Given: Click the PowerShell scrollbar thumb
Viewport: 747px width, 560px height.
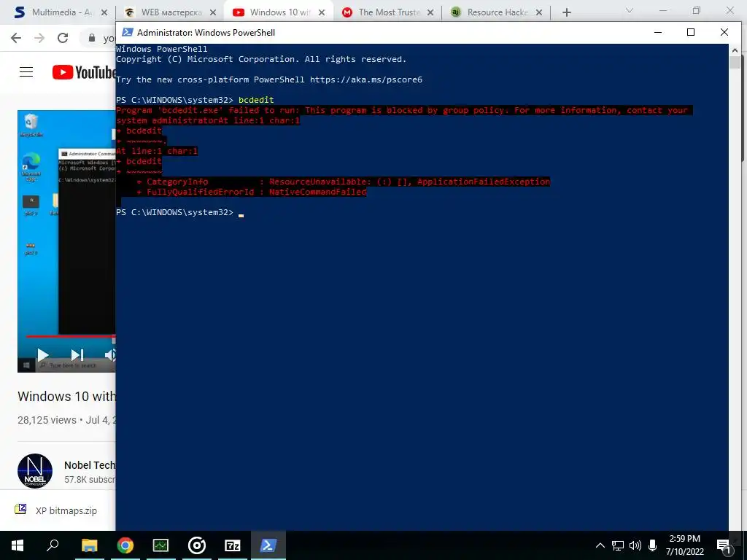Looking at the screenshot, I should pos(735,63).
